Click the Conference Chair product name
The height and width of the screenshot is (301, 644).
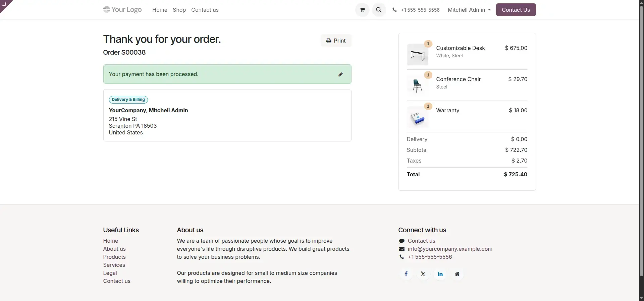[x=459, y=79]
